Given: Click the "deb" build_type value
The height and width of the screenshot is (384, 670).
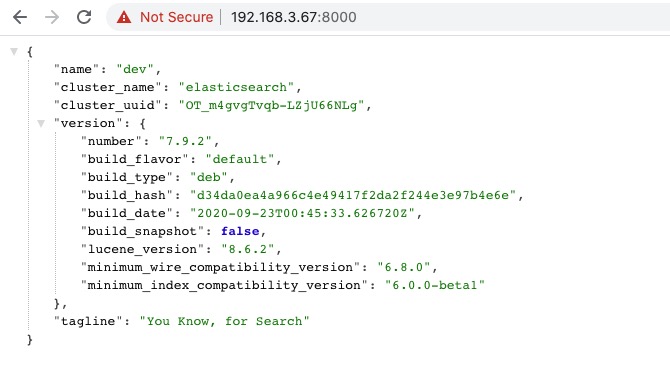Looking at the screenshot, I should (x=209, y=177).
